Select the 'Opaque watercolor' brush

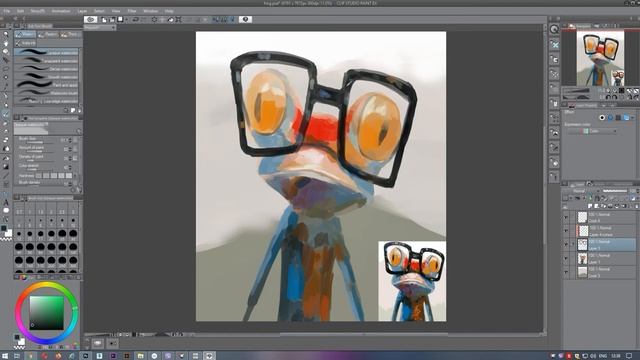(46, 52)
